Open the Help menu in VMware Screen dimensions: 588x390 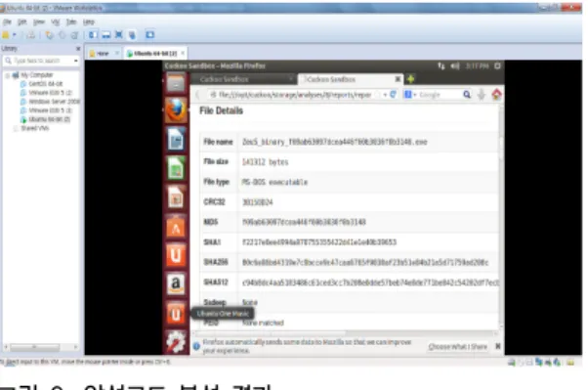coord(89,22)
